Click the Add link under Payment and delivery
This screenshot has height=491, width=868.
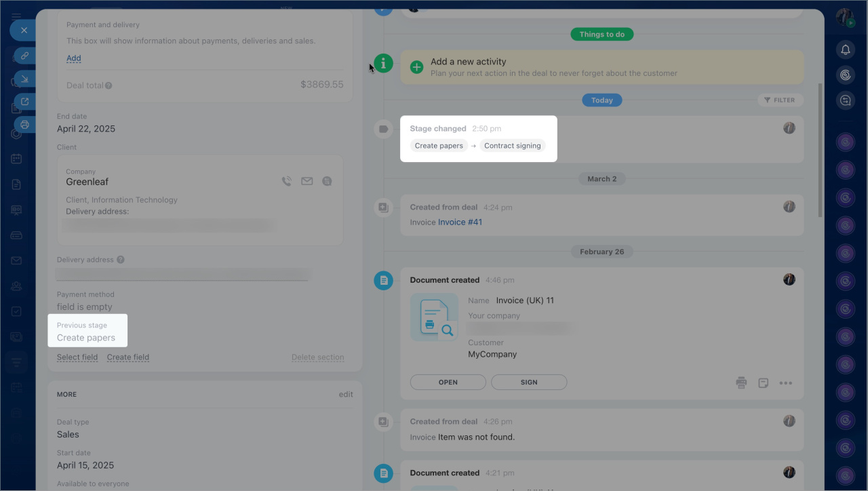[73, 58]
